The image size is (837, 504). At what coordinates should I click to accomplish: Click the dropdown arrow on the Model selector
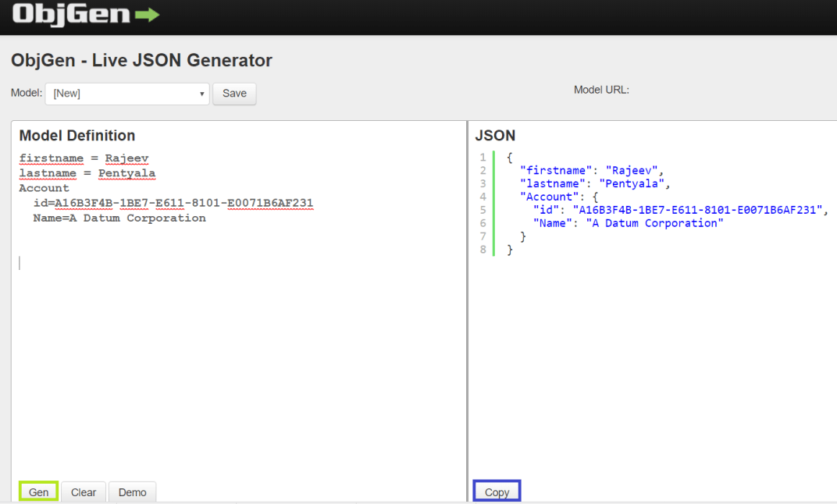[x=201, y=93]
